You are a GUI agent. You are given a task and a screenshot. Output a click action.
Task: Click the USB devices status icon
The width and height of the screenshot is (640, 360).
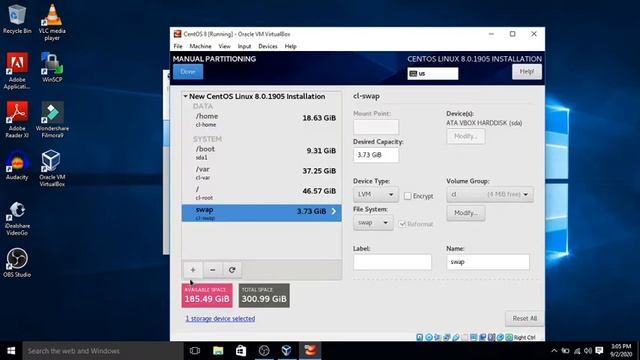point(456,337)
